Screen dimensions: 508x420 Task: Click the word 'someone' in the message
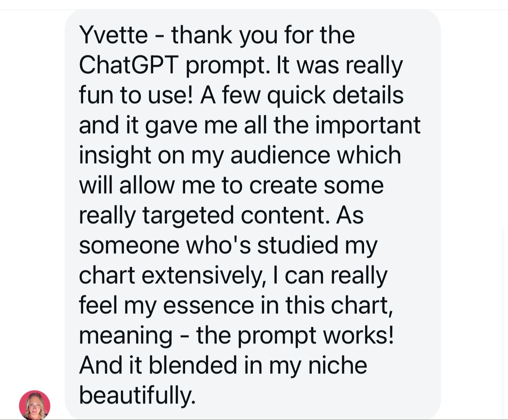pos(129,245)
